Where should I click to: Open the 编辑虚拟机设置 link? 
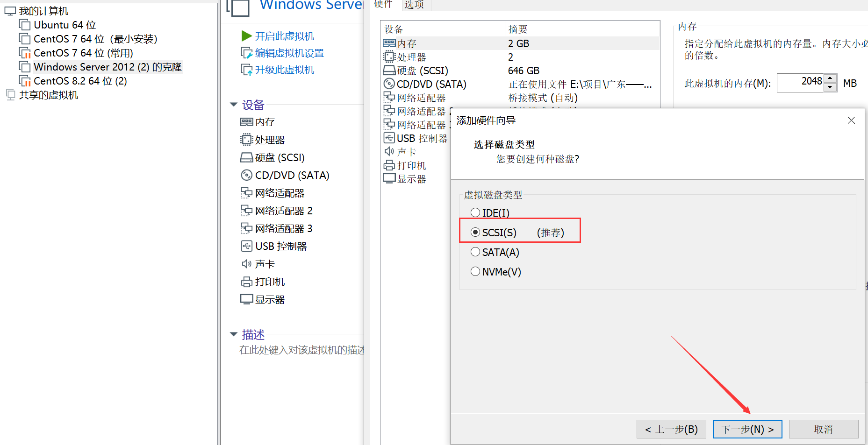pyautogui.click(x=289, y=53)
